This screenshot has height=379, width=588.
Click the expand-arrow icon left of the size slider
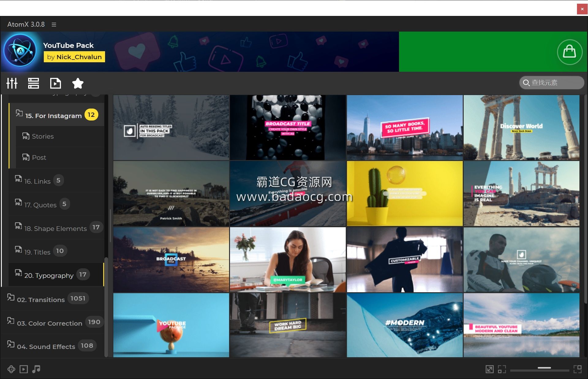pos(489,369)
